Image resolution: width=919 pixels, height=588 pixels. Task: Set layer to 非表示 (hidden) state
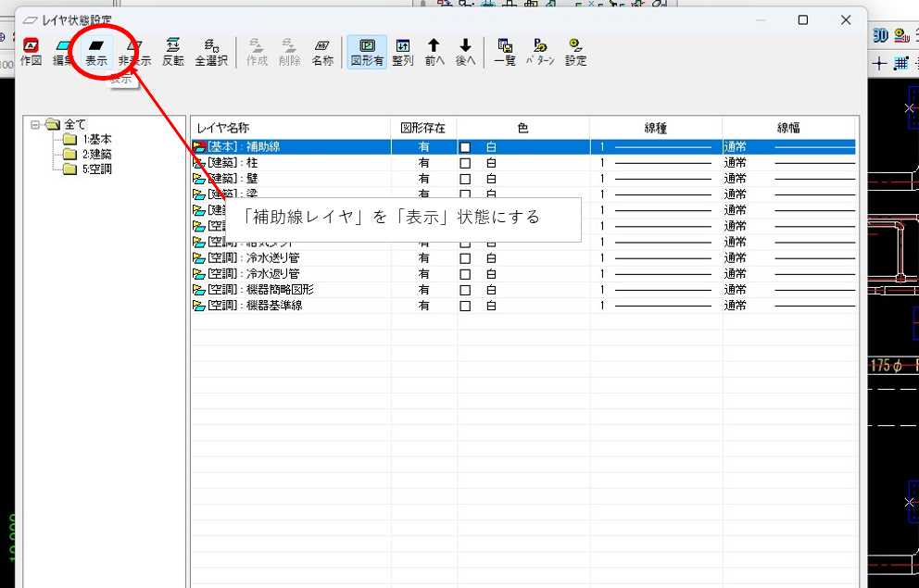(x=134, y=52)
